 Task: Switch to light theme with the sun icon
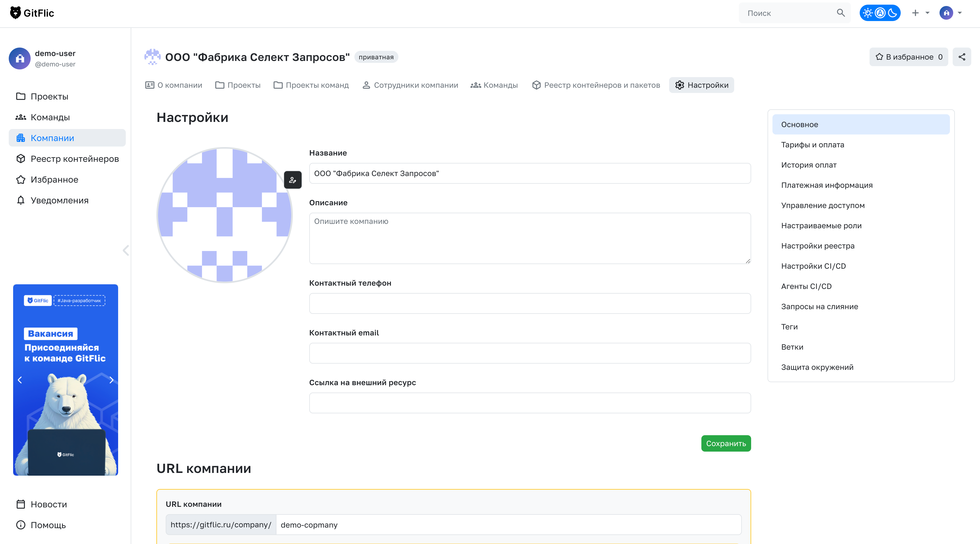pyautogui.click(x=867, y=13)
